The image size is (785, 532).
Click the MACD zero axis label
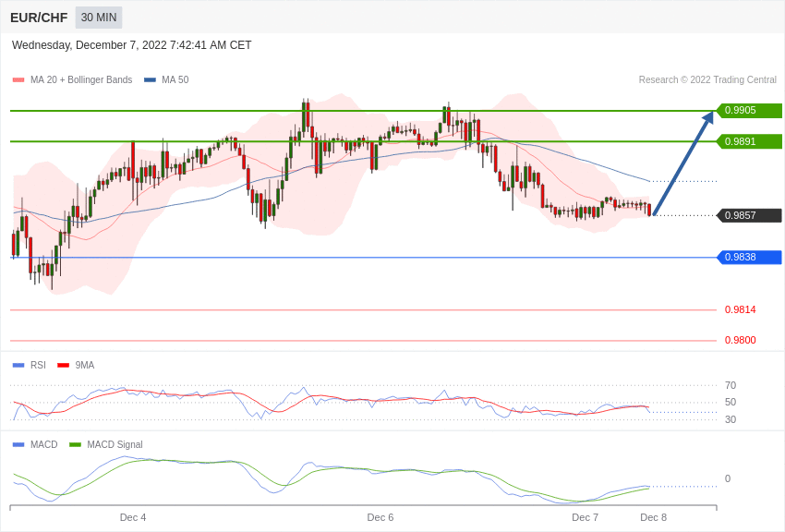coord(728,479)
